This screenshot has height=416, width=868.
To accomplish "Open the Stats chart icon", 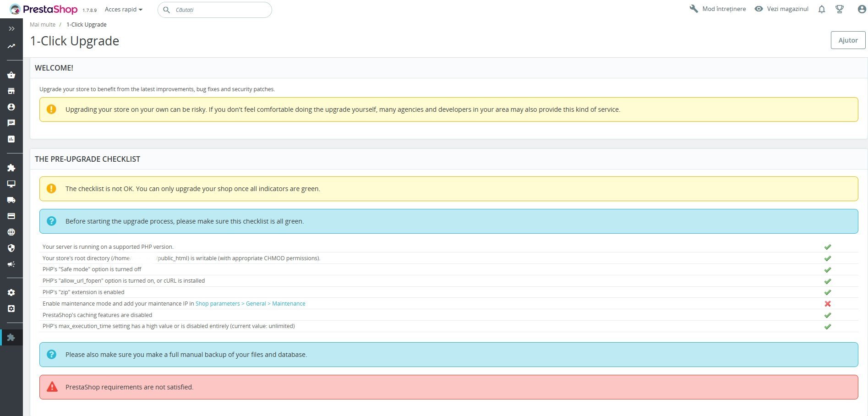I will [x=11, y=139].
